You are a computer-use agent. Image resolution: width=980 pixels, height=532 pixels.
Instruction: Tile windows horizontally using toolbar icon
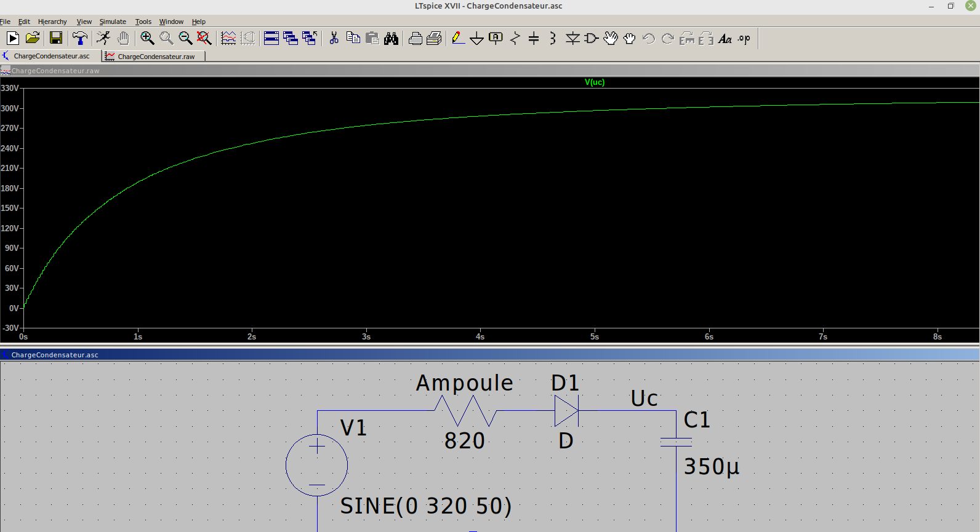click(271, 38)
